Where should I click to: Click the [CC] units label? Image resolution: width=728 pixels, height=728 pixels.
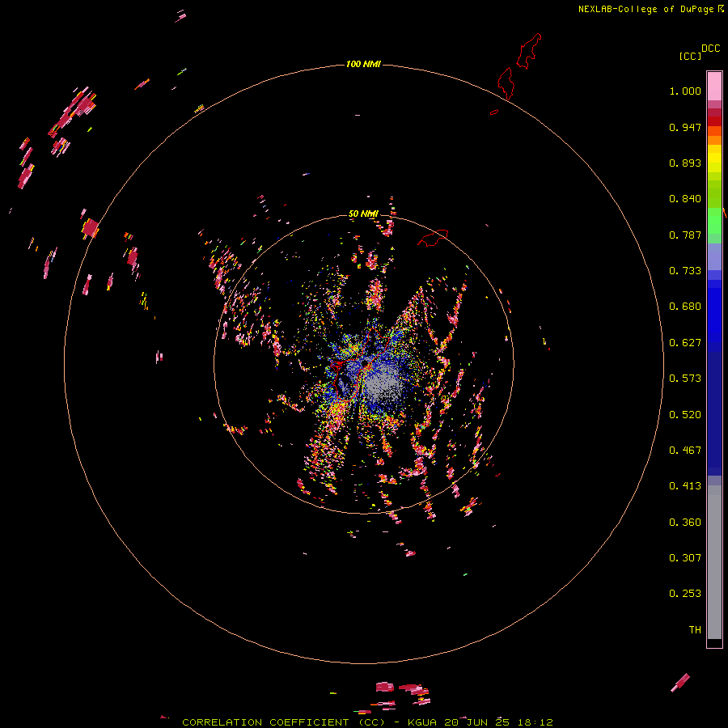coord(690,56)
